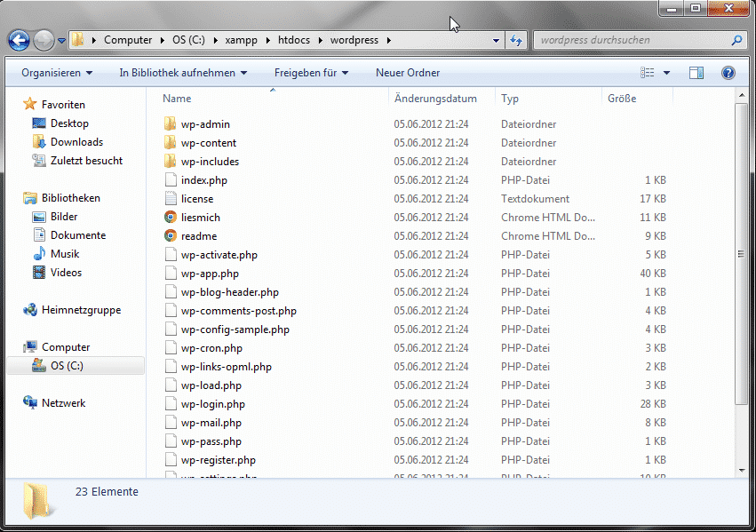Open the 'Freigeben für' menu
Image resolution: width=756 pixels, height=532 pixels.
tap(312, 73)
